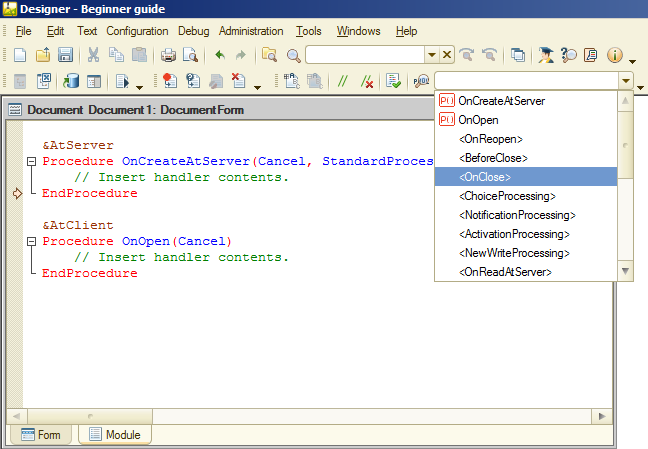Click the magnifier Search icon
648x449 pixels.
tap(293, 55)
